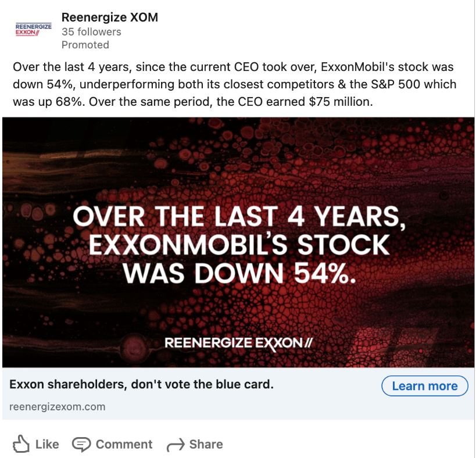Click the Learn more button
This screenshot has width=476, height=458.
424,385
